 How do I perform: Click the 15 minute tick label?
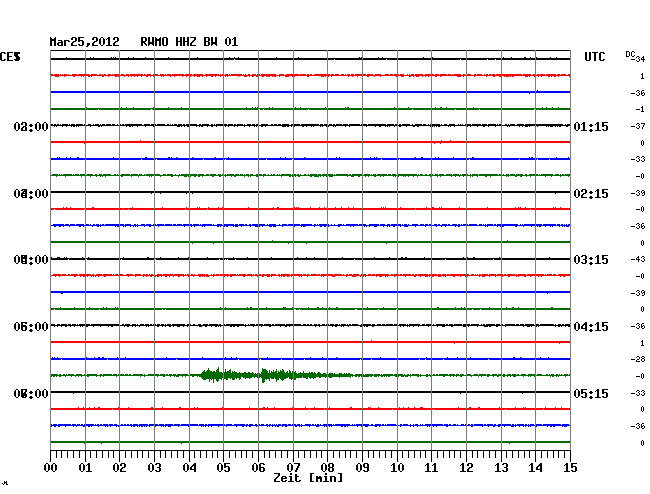570,468
